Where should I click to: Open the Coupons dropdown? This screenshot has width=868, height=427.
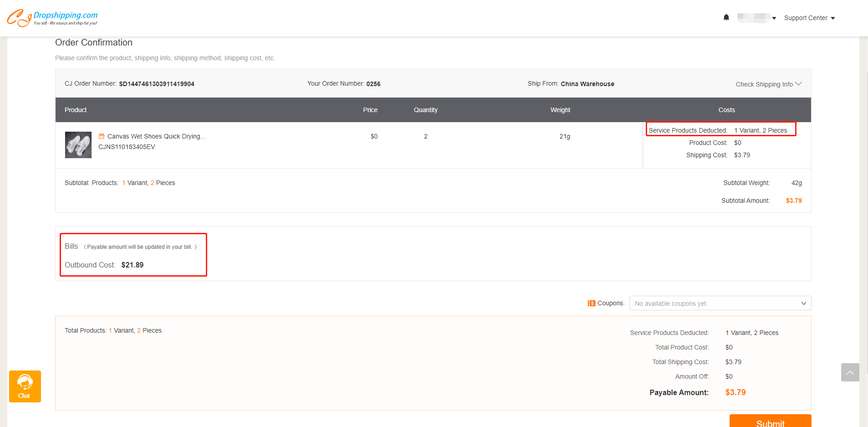pos(720,304)
